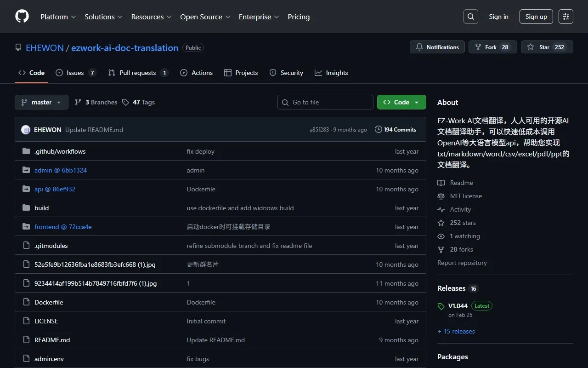Image resolution: width=588 pixels, height=368 pixels.
Task: Open the Pull requests tab
Action: pyautogui.click(x=137, y=73)
